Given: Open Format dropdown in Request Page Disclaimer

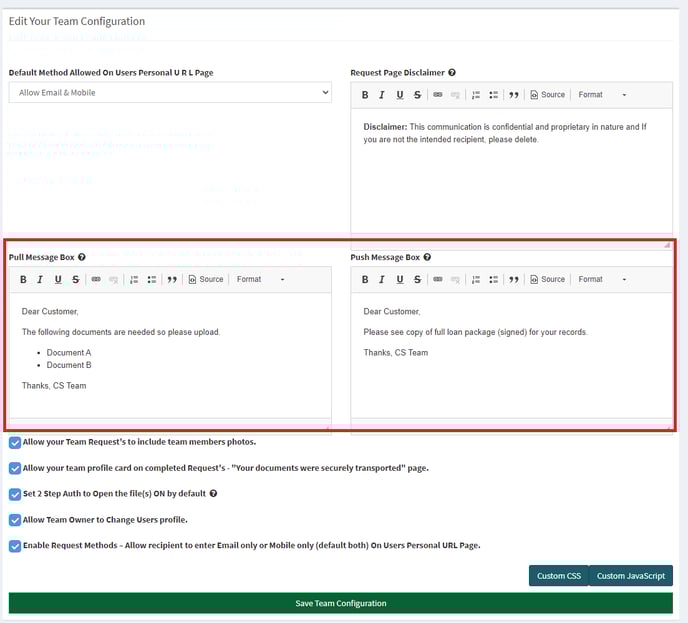Looking at the screenshot, I should click(x=603, y=95).
